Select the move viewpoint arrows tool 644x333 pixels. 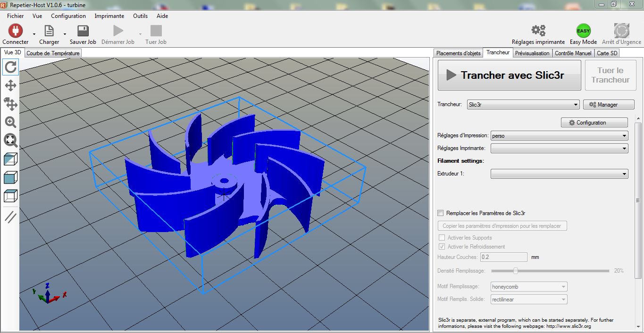pos(10,85)
